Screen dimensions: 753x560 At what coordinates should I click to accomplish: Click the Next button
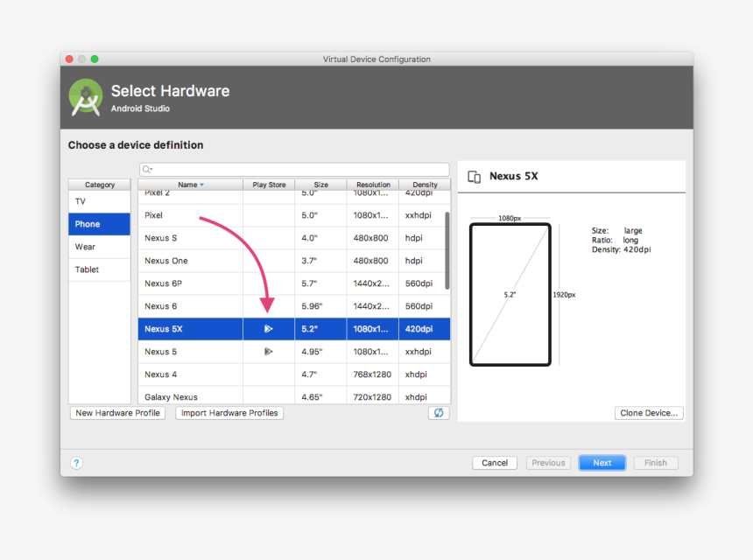coord(602,463)
